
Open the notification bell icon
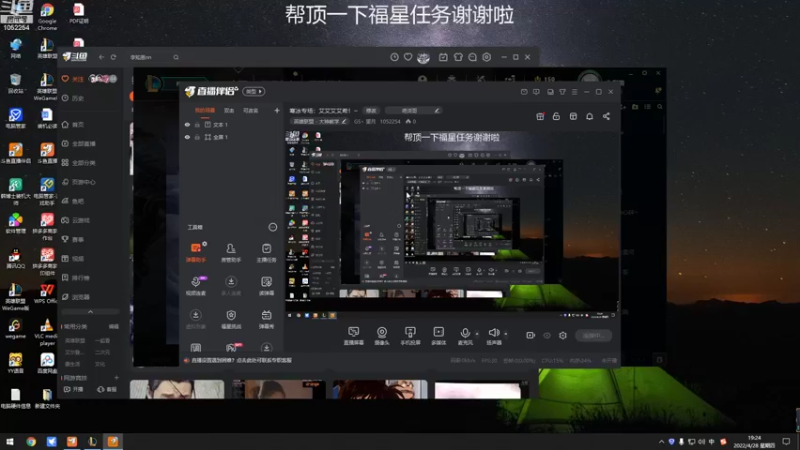589,116
